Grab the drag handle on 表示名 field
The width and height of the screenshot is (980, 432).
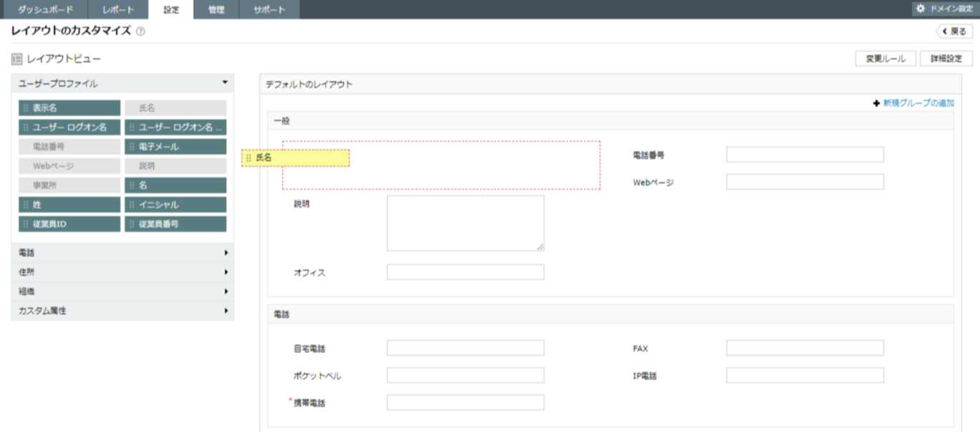[x=26, y=108]
